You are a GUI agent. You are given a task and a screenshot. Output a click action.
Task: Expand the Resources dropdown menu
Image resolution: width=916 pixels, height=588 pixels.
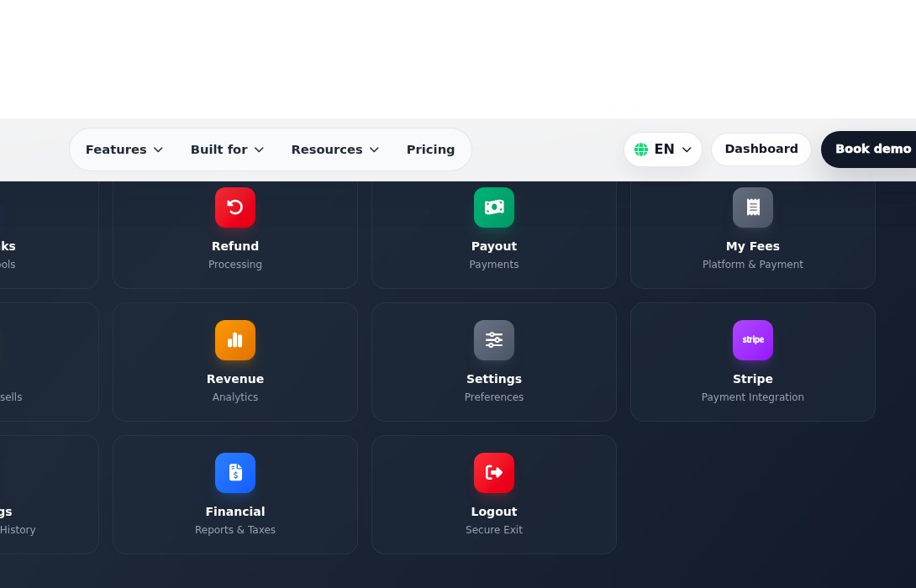point(334,150)
